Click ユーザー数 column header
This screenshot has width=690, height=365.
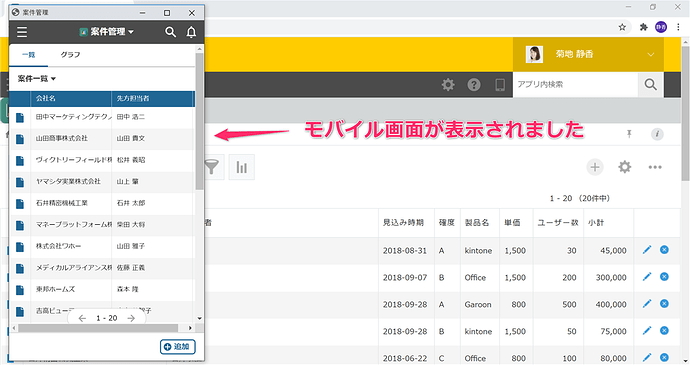pyautogui.click(x=558, y=223)
